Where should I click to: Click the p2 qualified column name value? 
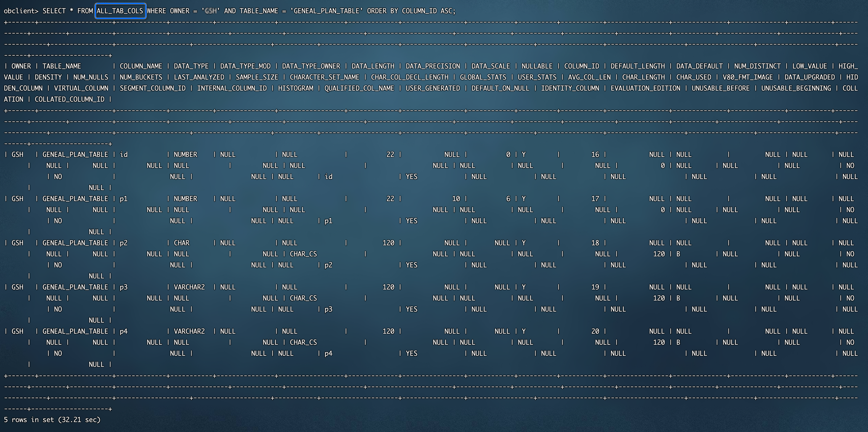(x=328, y=265)
